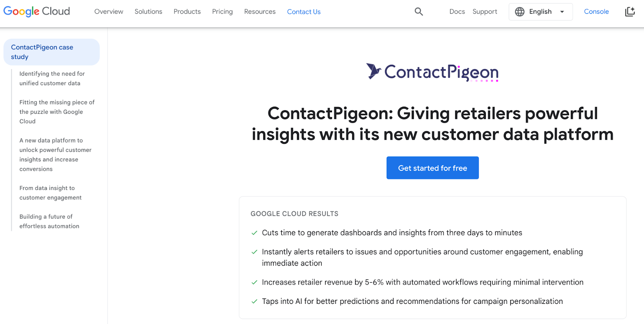Screen dimensions: 644x324
Task: Open the Console link
Action: (596, 12)
